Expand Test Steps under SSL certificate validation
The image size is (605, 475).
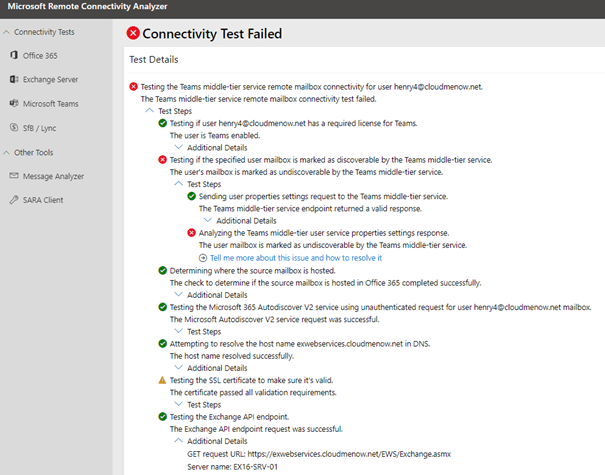click(179, 405)
